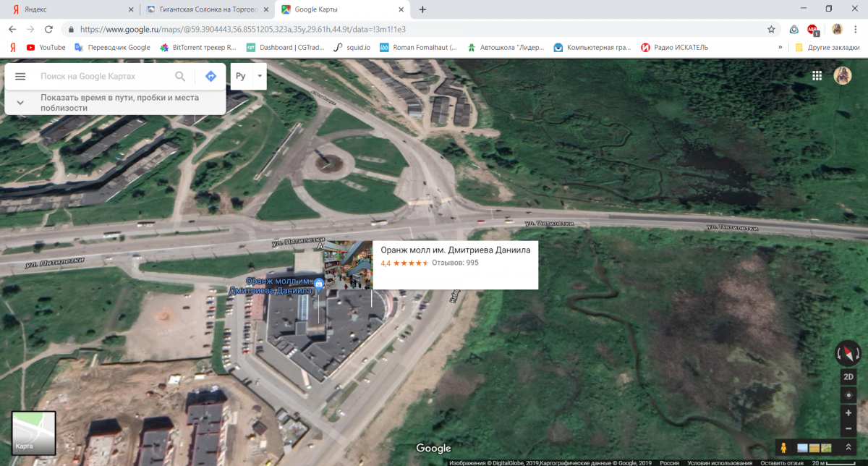Open the Google apps grid
Screen dimensions: 868x466
pyautogui.click(x=817, y=75)
